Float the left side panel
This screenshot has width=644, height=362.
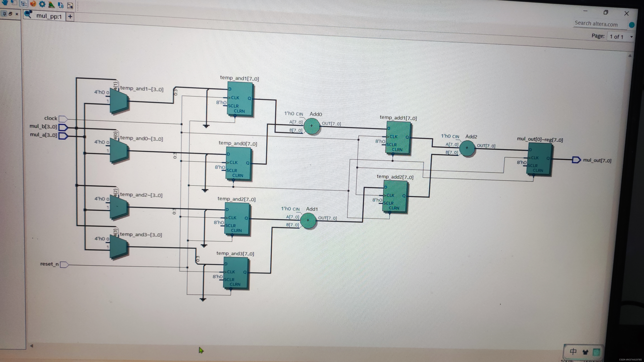point(10,14)
